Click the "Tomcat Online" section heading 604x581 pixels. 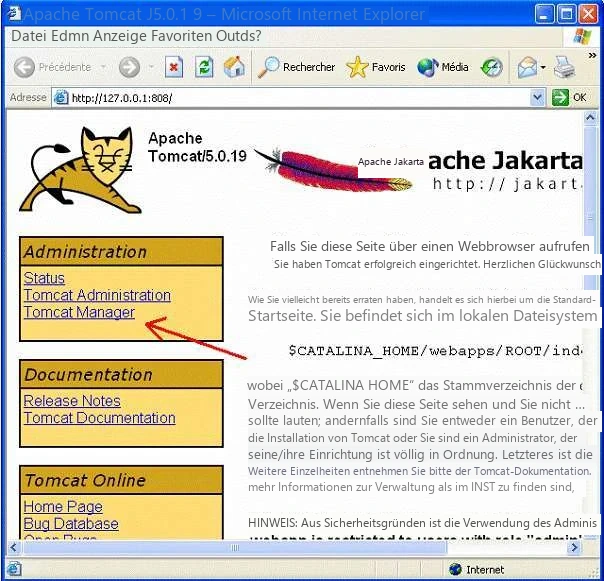point(85,480)
